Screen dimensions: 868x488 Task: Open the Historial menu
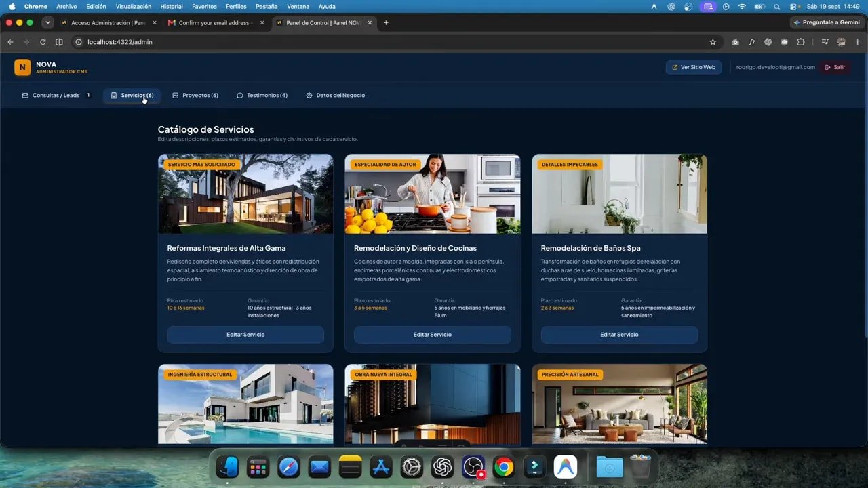click(x=172, y=6)
